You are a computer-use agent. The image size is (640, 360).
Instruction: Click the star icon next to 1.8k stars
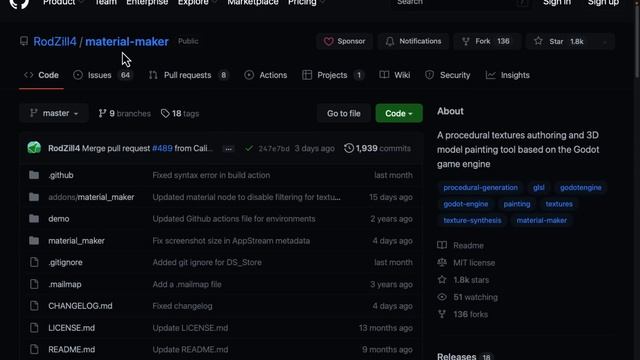442,280
